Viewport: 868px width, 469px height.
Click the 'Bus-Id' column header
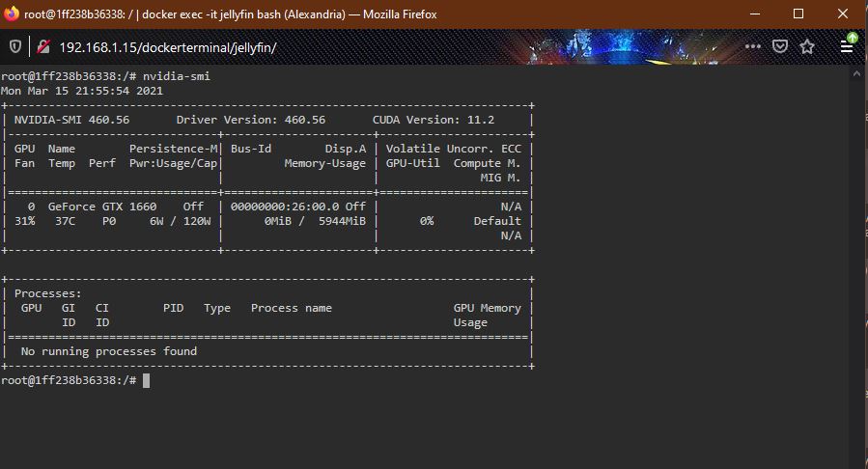(x=251, y=149)
